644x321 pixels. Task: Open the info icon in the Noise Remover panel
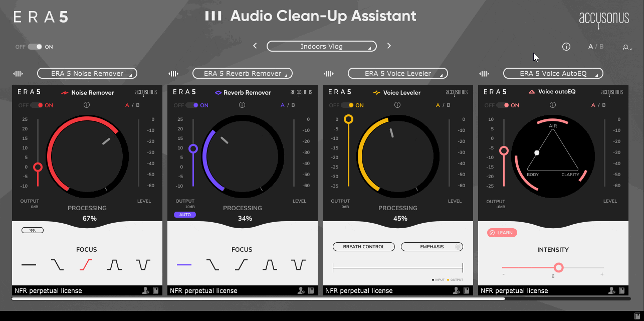(87, 105)
